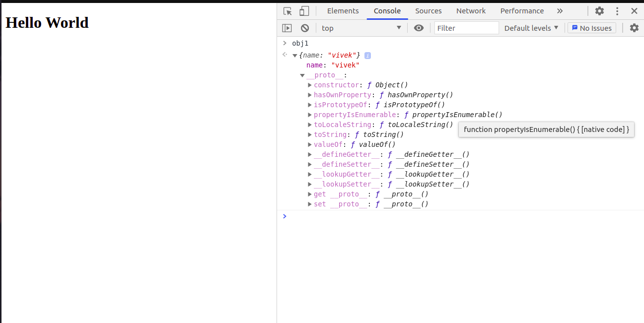Open the Default levels dropdown

click(531, 28)
